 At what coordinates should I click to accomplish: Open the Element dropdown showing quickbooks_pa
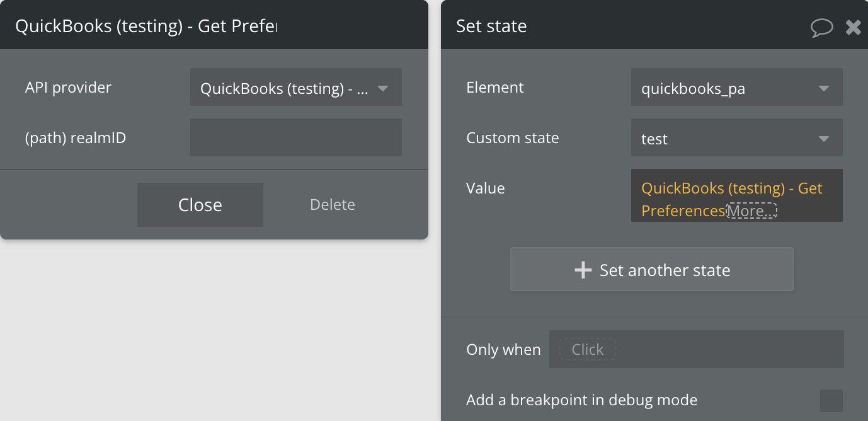pos(724,88)
